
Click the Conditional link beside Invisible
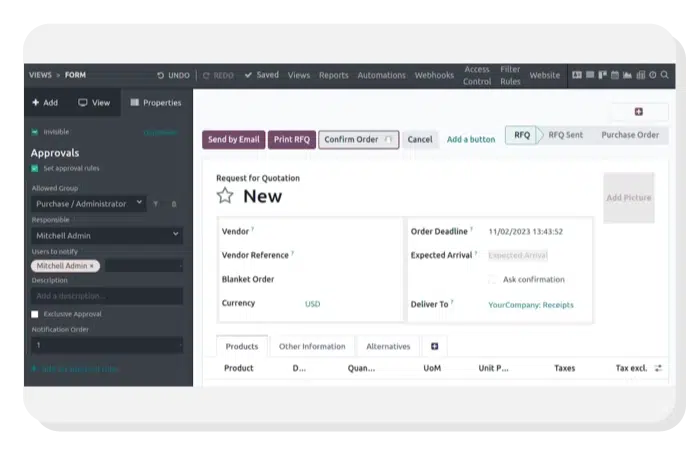160,133
